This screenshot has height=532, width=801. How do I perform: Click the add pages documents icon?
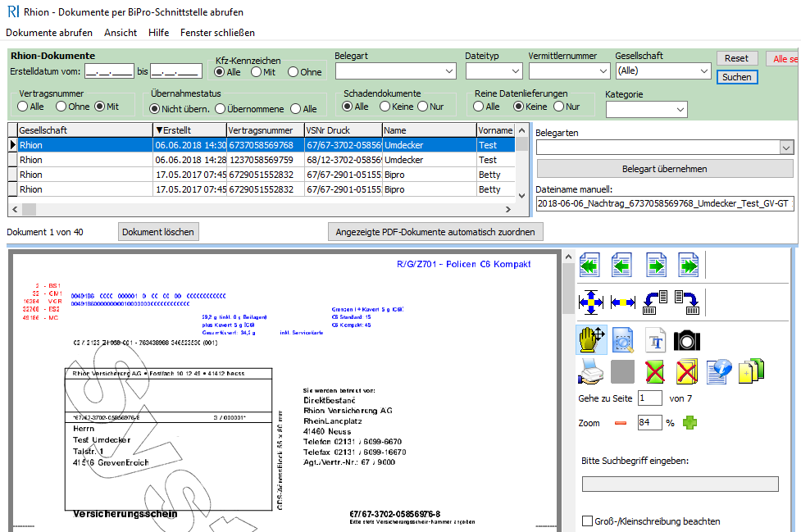(x=752, y=371)
